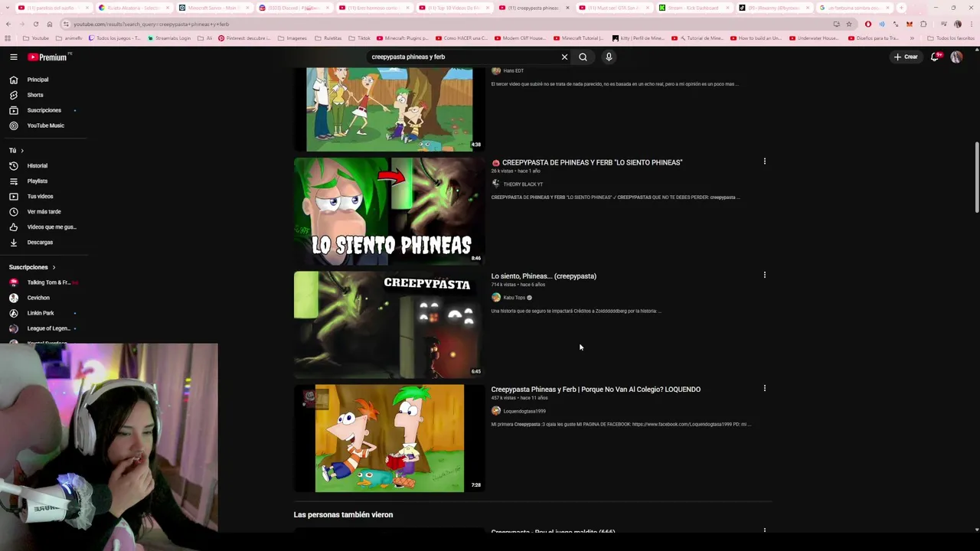The width and height of the screenshot is (980, 551).
Task: Switch to the Minecraft Server tab
Action: click(213, 8)
